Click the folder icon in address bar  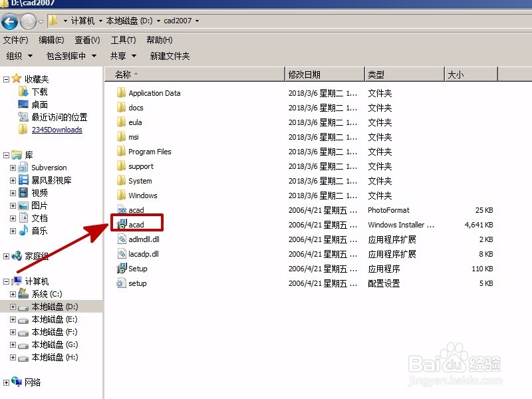[x=53, y=21]
